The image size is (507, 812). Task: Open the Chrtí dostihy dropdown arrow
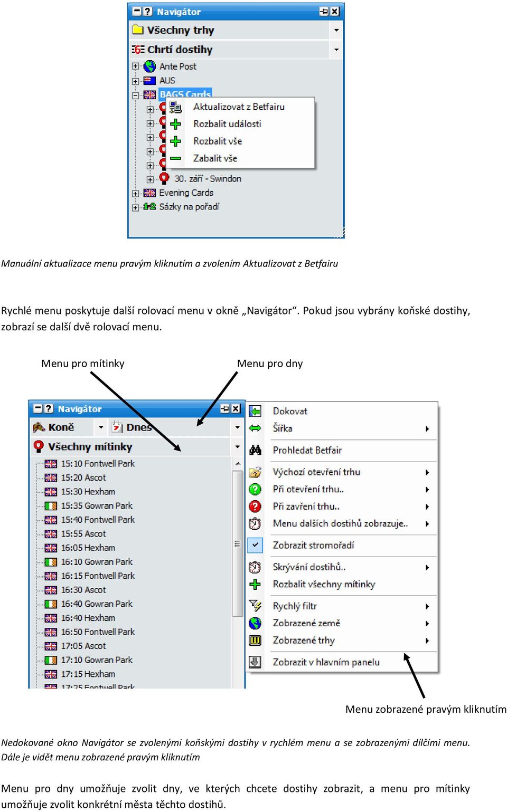click(336, 50)
